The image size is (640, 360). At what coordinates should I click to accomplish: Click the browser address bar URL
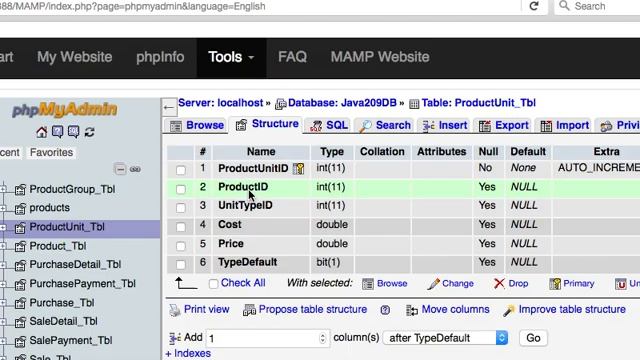pyautogui.click(x=133, y=7)
